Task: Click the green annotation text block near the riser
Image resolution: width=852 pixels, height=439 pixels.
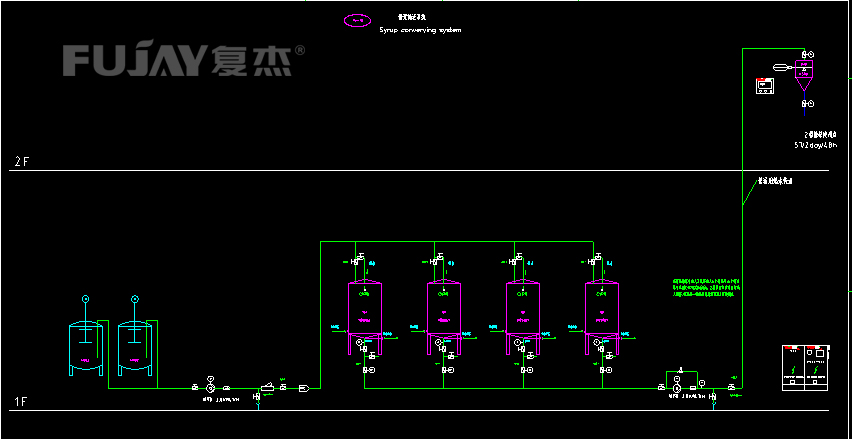Action: (705, 288)
